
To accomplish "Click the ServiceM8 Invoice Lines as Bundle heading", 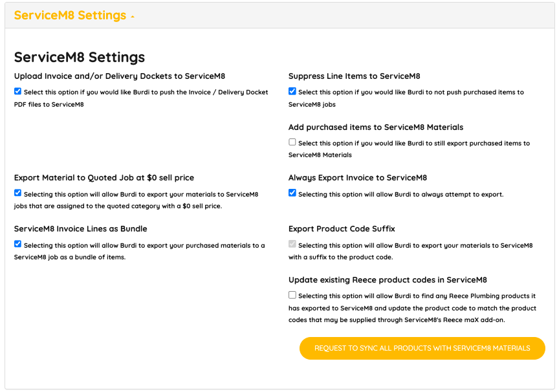I will 80,229.
